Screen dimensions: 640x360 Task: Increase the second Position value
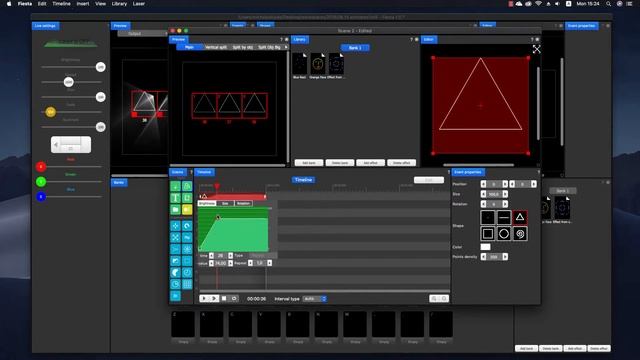pos(533,184)
